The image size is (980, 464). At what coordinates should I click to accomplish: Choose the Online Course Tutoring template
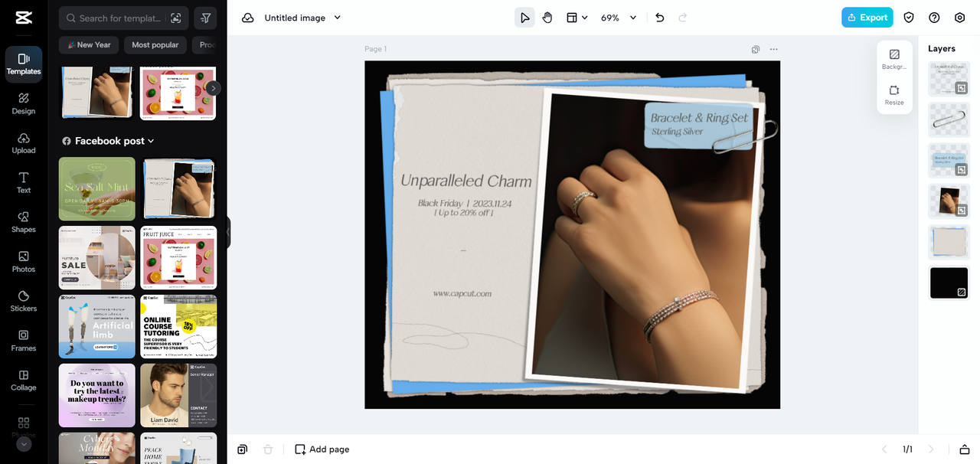[178, 327]
